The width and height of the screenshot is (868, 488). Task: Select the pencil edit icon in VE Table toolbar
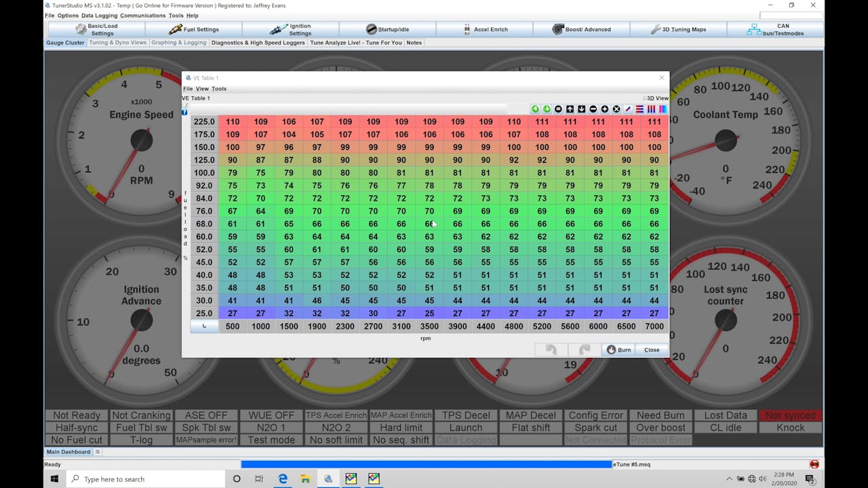(628, 108)
